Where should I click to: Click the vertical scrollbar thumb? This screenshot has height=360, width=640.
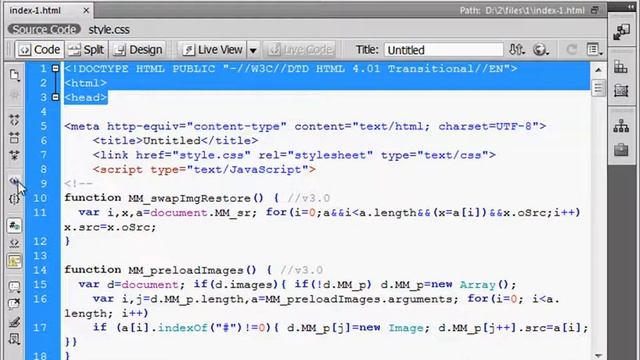click(598, 88)
